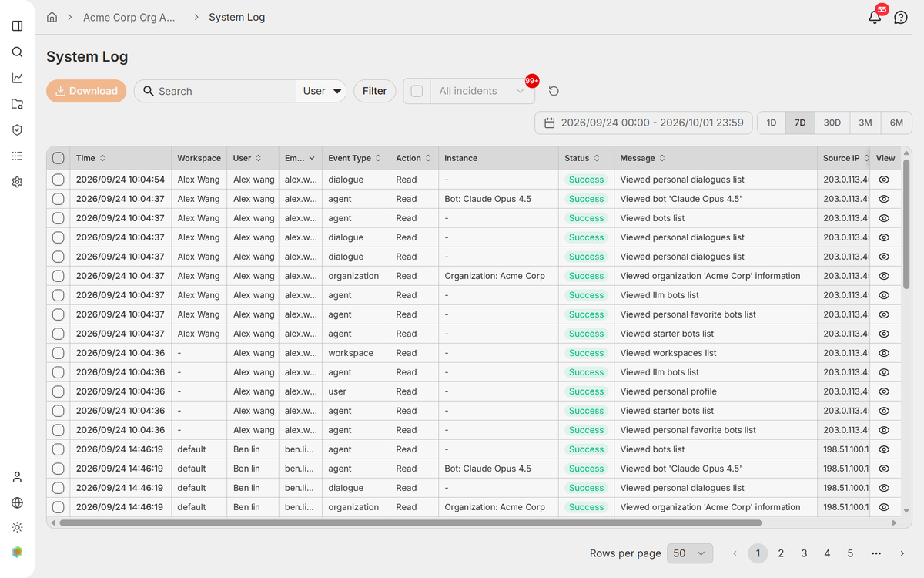Check the select-all header checkbox
924x578 pixels.
(x=59, y=158)
